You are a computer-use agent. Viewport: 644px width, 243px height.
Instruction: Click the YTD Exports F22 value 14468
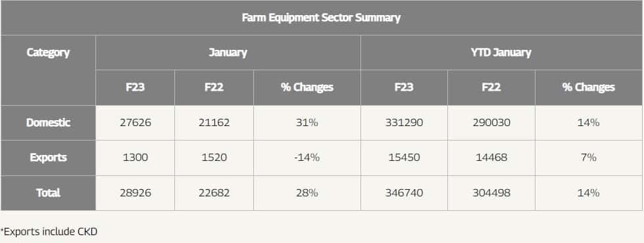[491, 158]
